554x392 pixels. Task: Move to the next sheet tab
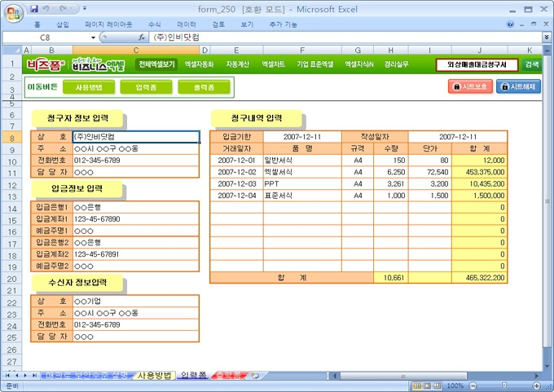coord(24,375)
